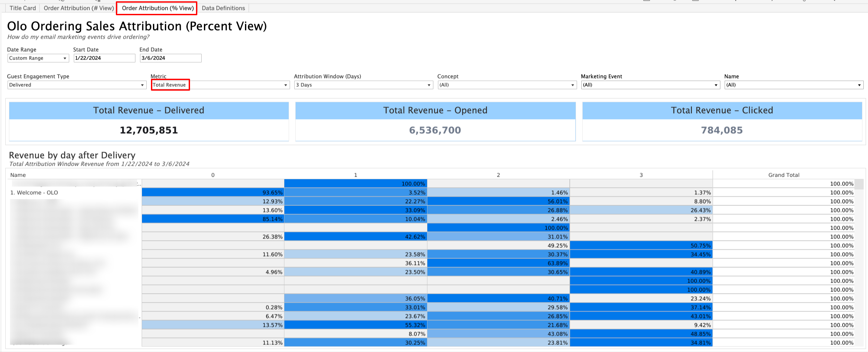The image size is (868, 352).
Task: Click the 85.14% cell
Action: (x=213, y=219)
